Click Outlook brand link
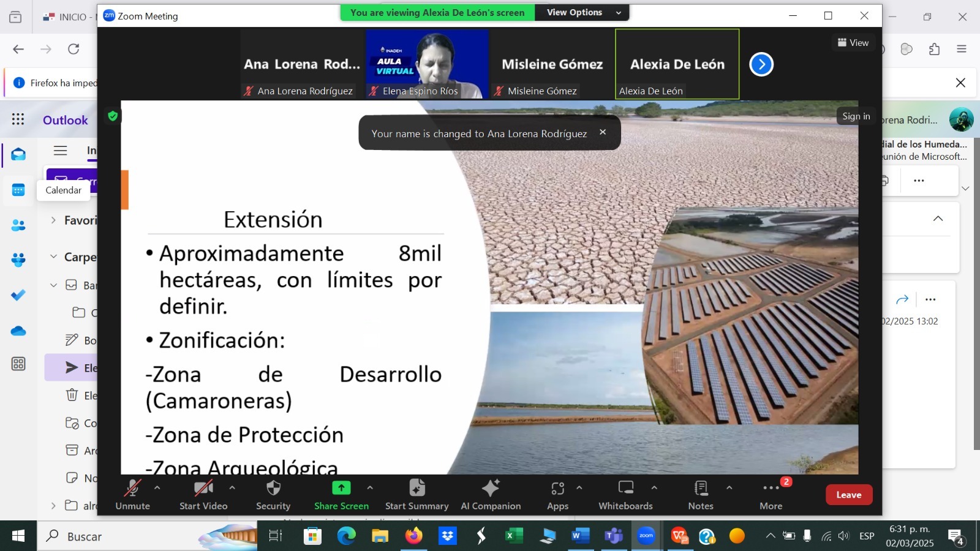Viewport: 980px width, 551px height. (x=66, y=120)
